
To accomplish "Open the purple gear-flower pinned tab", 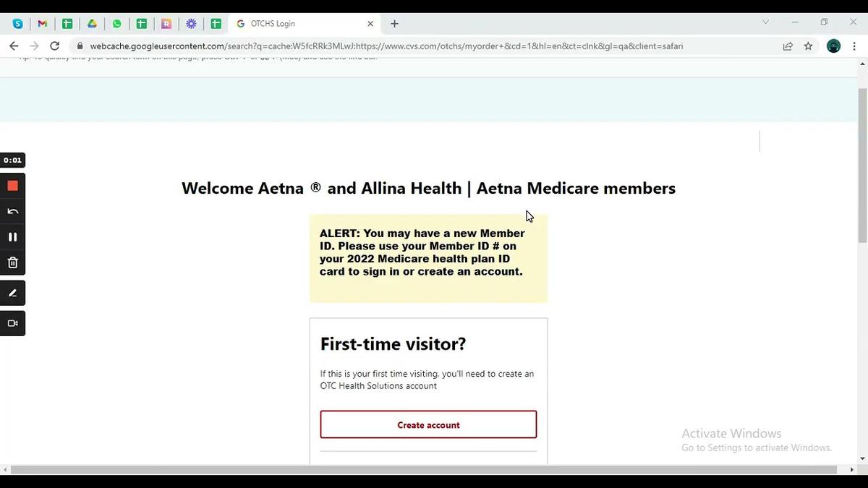I will [x=191, y=24].
